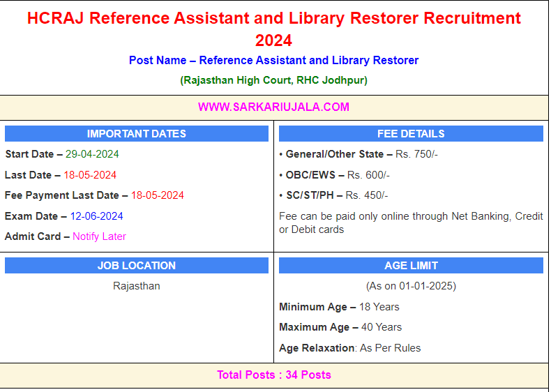Click the Admit Card Notify Later text
The image size is (551, 392).
99,236
